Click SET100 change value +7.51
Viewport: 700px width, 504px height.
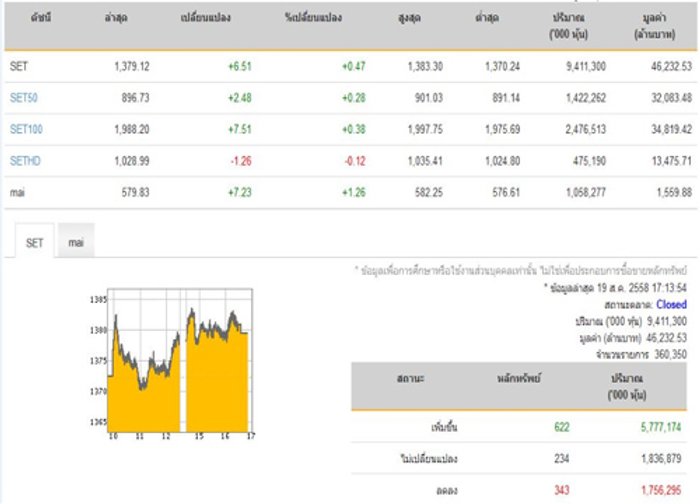240,129
